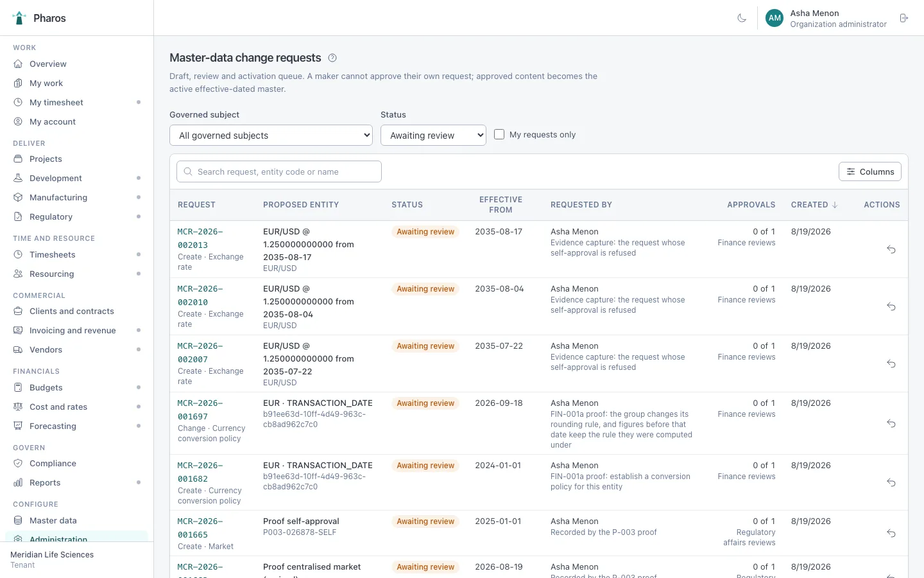Viewport: 924px width, 578px height.
Task: Click the AM user avatar
Action: pos(774,18)
